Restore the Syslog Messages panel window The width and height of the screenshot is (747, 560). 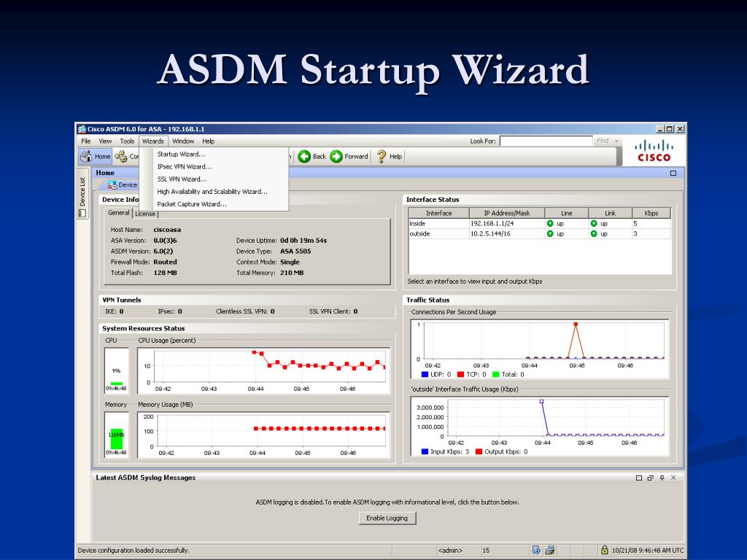[650, 478]
